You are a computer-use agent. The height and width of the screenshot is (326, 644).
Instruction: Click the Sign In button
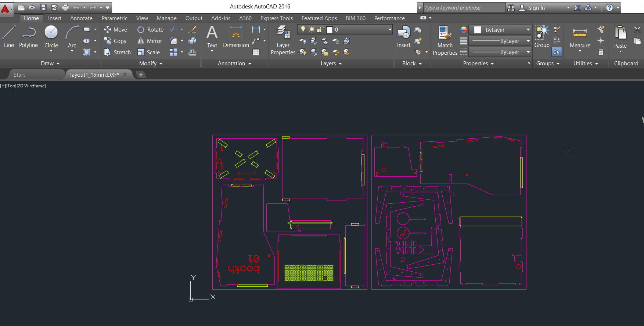(536, 8)
